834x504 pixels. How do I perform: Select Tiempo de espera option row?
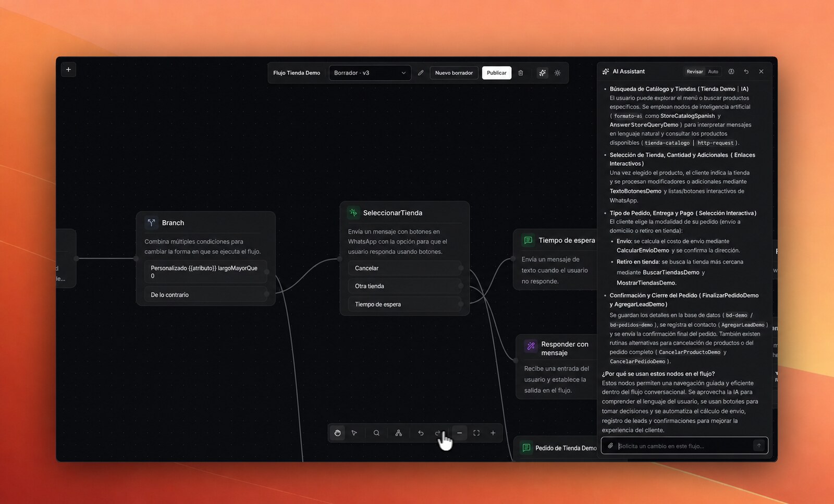(x=405, y=304)
